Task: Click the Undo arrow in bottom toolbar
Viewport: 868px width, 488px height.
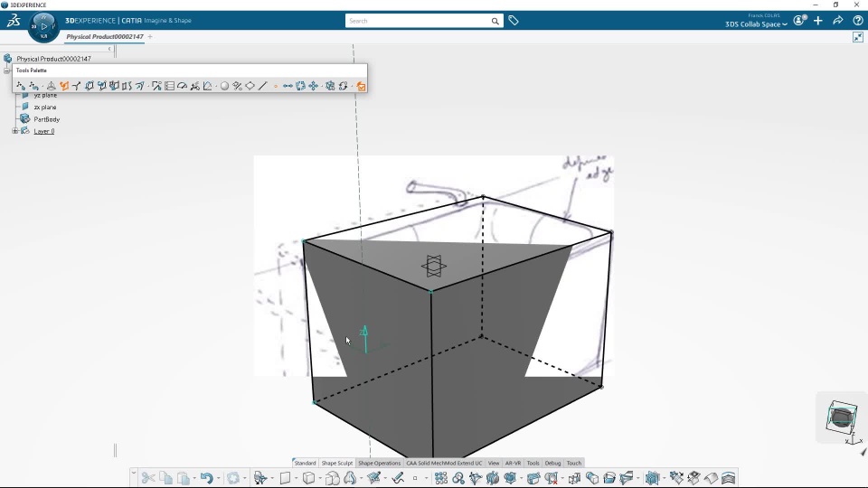Action: pos(206,477)
